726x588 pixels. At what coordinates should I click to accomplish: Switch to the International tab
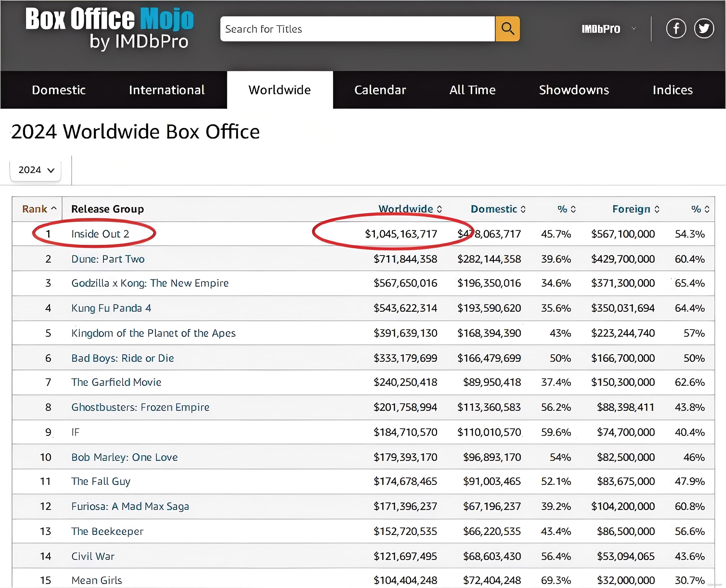[x=166, y=90]
